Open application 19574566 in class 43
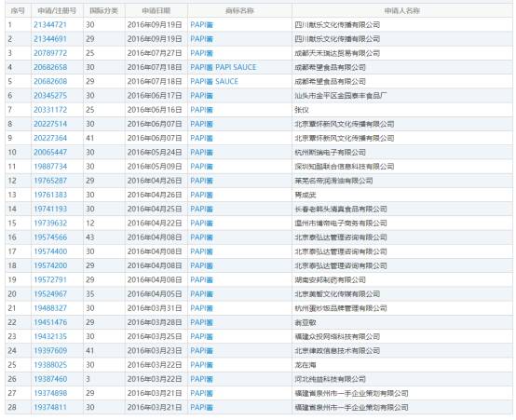This screenshot has width=516, height=420. [50, 237]
